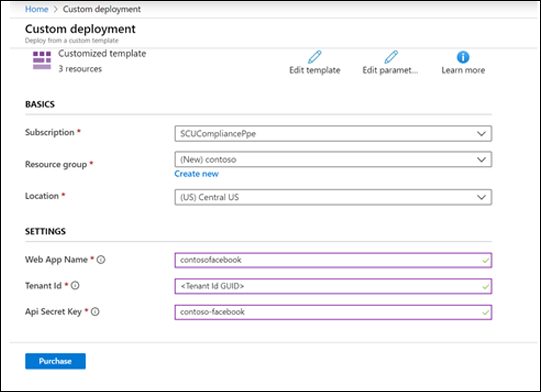Click the Purchase button
541x392 pixels.
tap(55, 361)
